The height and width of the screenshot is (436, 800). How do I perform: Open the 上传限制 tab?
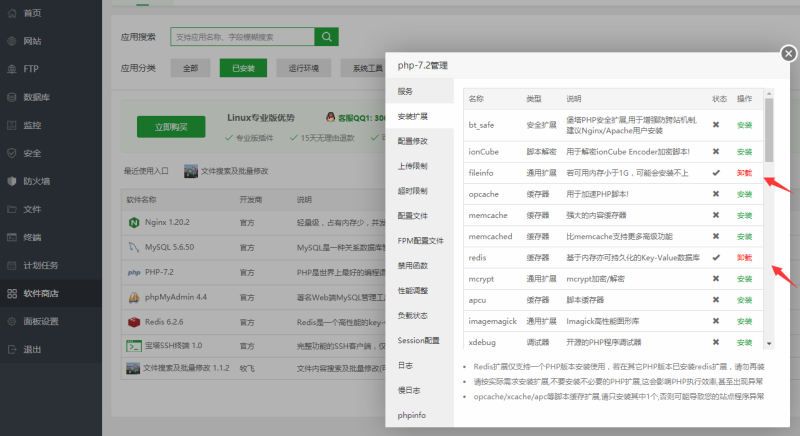[x=419, y=166]
